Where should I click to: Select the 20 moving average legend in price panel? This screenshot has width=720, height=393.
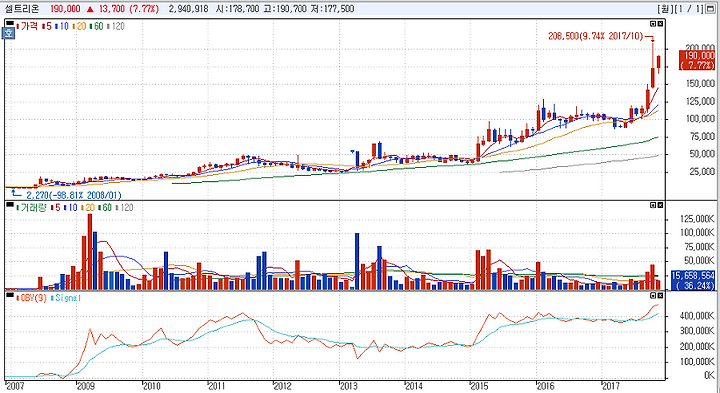[79, 27]
